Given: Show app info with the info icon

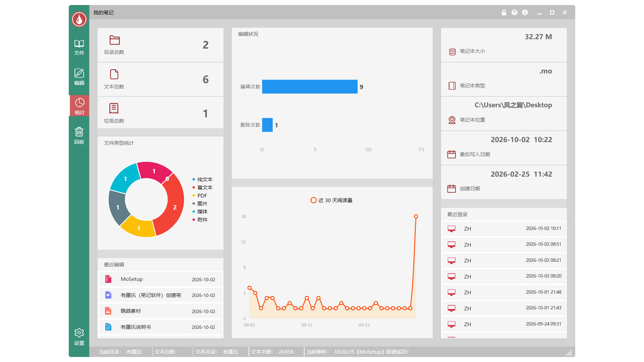Looking at the screenshot, I should point(525,12).
